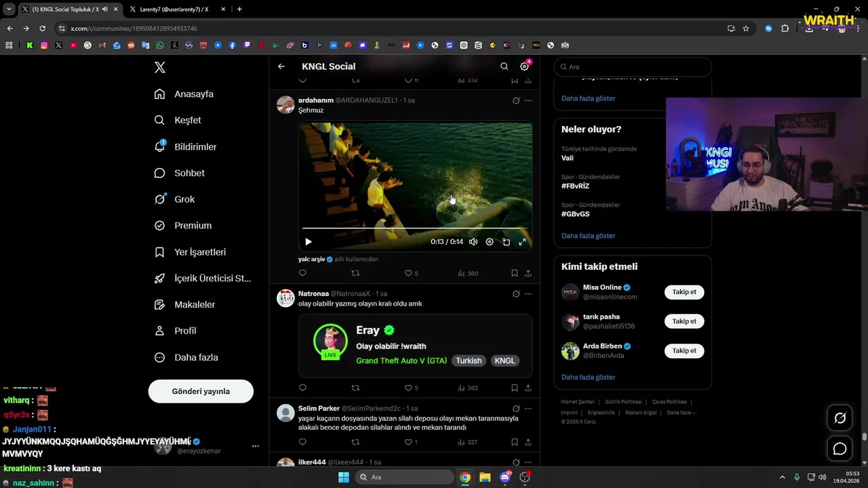Like the ardahanım post
Viewport: 868px width, 488px height.
408,273
